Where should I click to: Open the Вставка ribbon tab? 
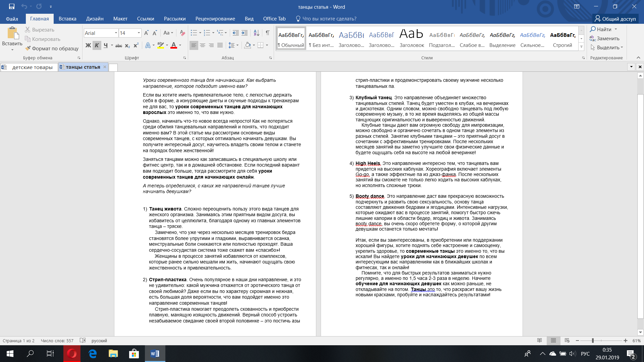point(67,19)
